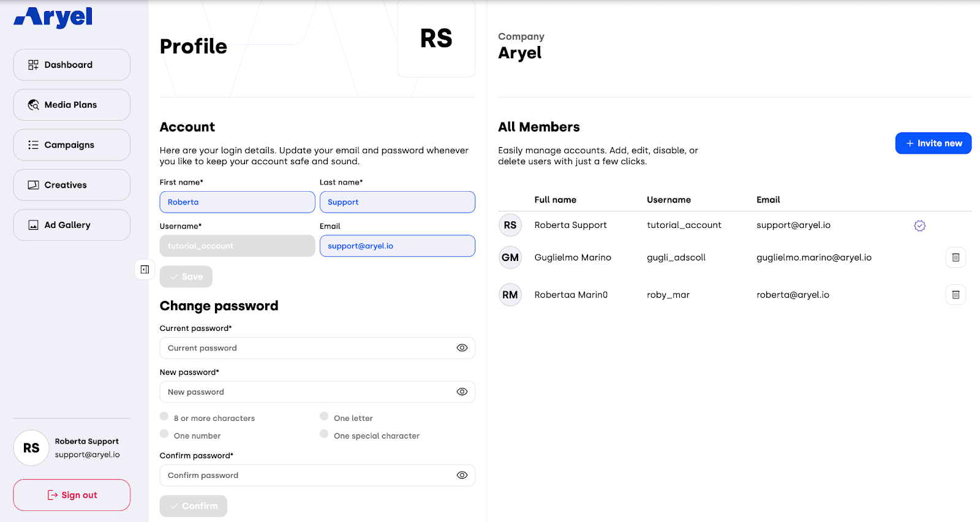
Task: Click the disabled Username field
Action: 237,246
